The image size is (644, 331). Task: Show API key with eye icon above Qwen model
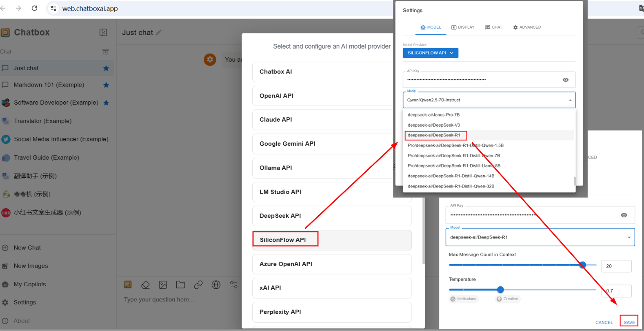pos(566,80)
